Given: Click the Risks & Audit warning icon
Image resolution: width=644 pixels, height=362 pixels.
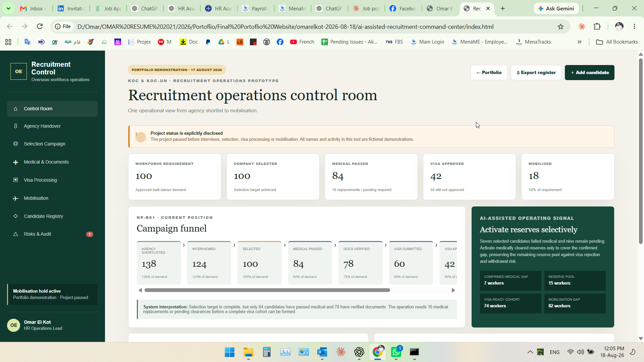Looking at the screenshot, I should click(15, 234).
